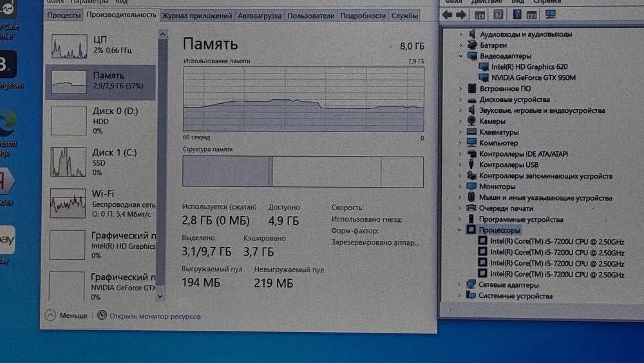Collapse the Процессоры node
This screenshot has height=363, width=644.
[x=460, y=230]
